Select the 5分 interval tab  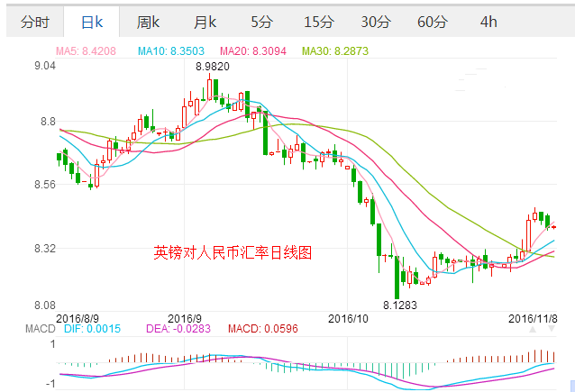tap(261, 21)
